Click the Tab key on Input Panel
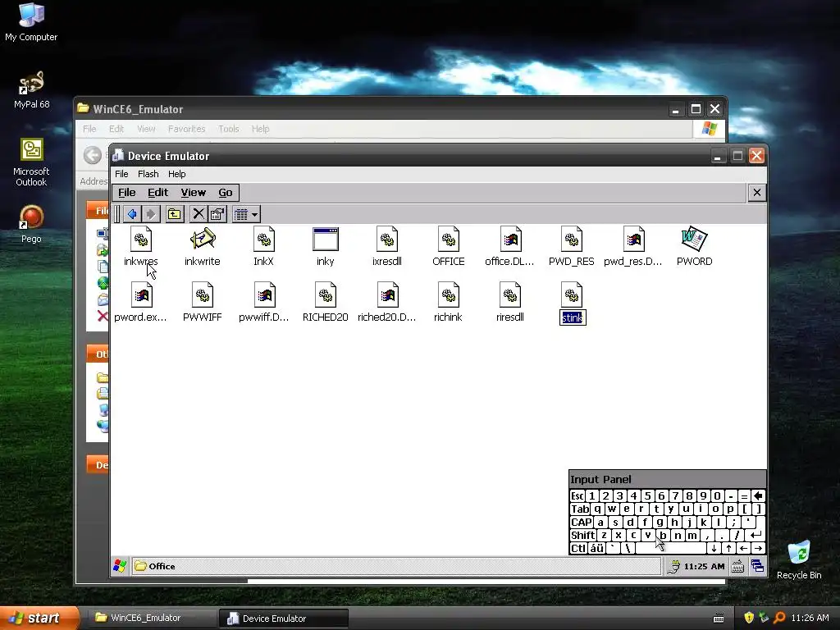Viewport: 840px width, 630px height. [x=580, y=509]
